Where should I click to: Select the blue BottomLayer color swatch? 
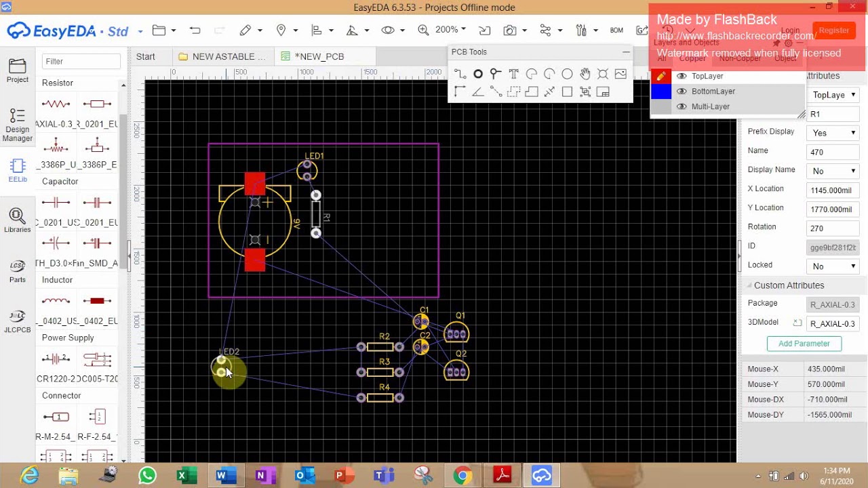point(661,91)
